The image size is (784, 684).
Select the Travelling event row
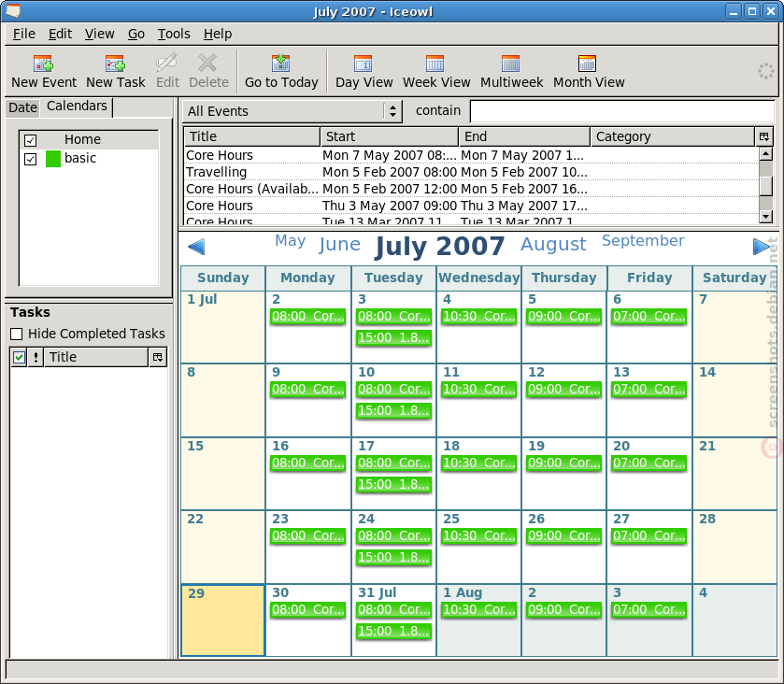[x=472, y=172]
